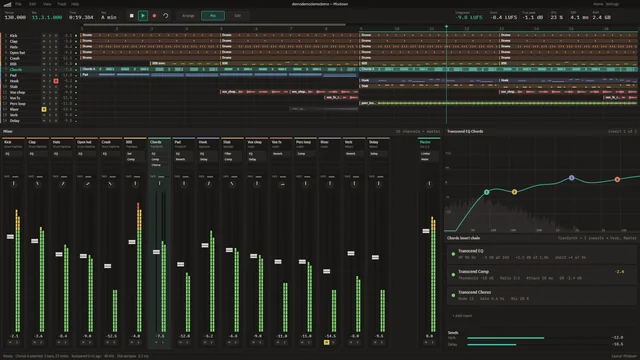The width and height of the screenshot is (640, 360).
Task: Bypass Transcend EQ with its green power dot
Action: coord(453,254)
